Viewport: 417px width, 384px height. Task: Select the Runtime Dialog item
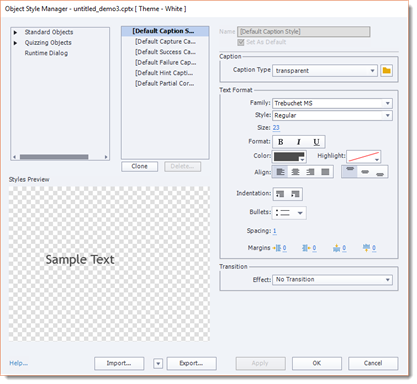46,53
